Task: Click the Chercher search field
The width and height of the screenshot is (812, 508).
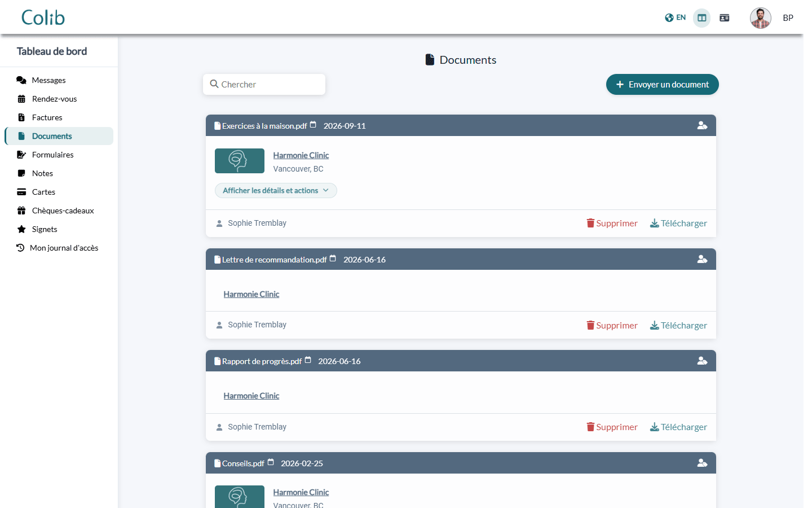Action: [x=264, y=84]
